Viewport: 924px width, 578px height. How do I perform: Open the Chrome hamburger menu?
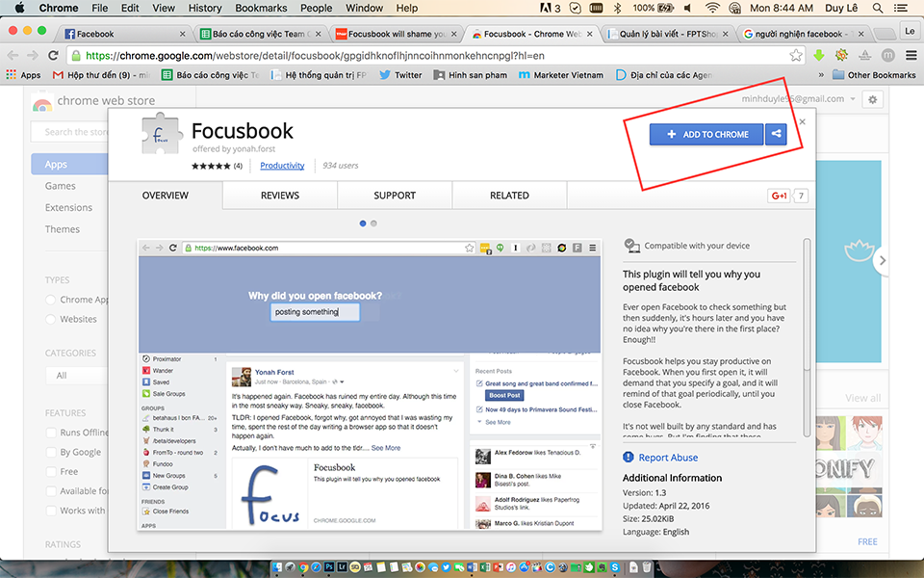point(911,56)
